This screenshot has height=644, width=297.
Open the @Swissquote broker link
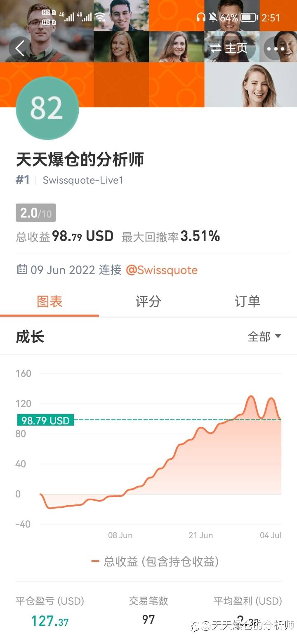pos(162,270)
